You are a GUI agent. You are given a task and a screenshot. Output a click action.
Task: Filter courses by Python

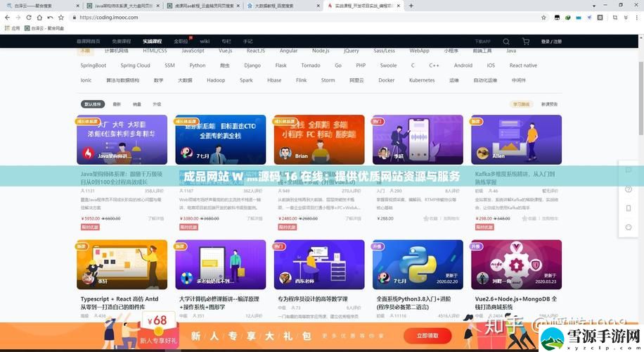pyautogui.click(x=198, y=65)
